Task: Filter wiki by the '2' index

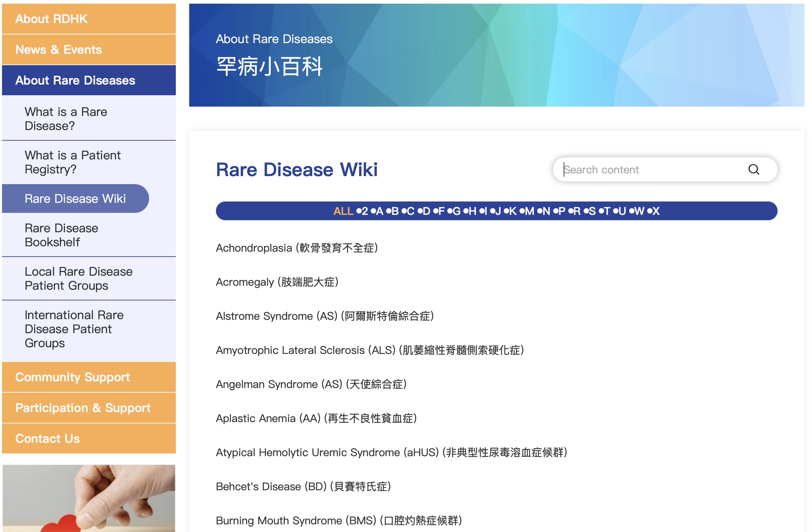Action: [x=365, y=211]
